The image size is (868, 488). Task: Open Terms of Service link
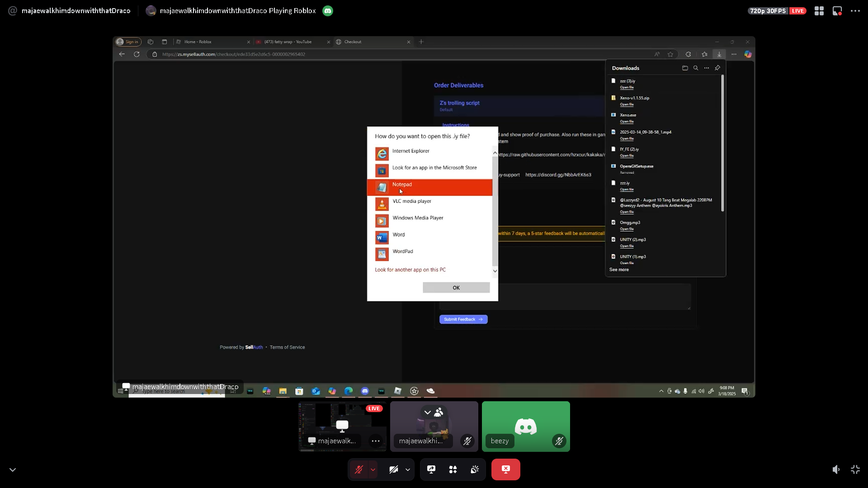pos(287,347)
